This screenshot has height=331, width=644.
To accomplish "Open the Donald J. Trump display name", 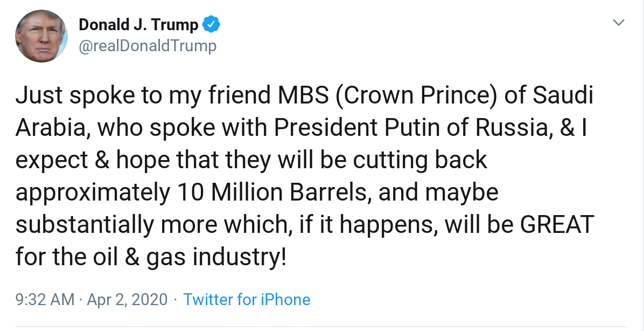I will pos(138,24).
